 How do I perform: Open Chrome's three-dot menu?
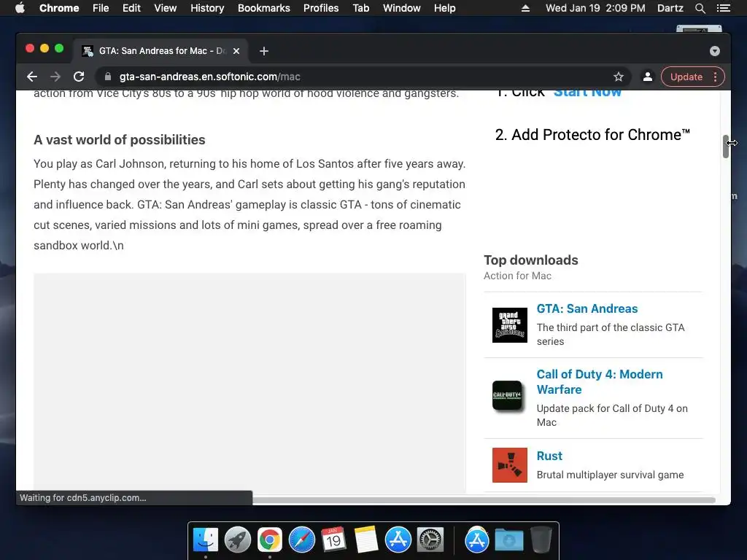pyautogui.click(x=715, y=77)
